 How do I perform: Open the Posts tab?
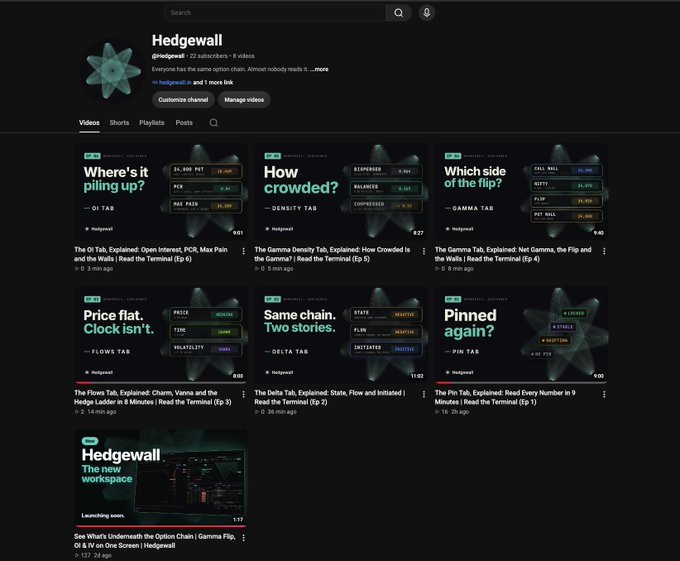pyautogui.click(x=184, y=123)
